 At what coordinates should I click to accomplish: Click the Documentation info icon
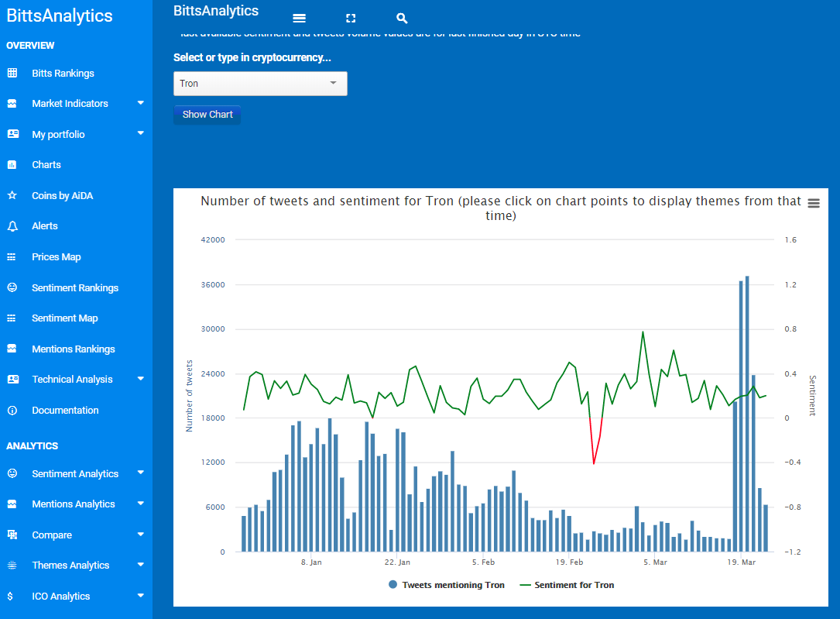coord(12,410)
